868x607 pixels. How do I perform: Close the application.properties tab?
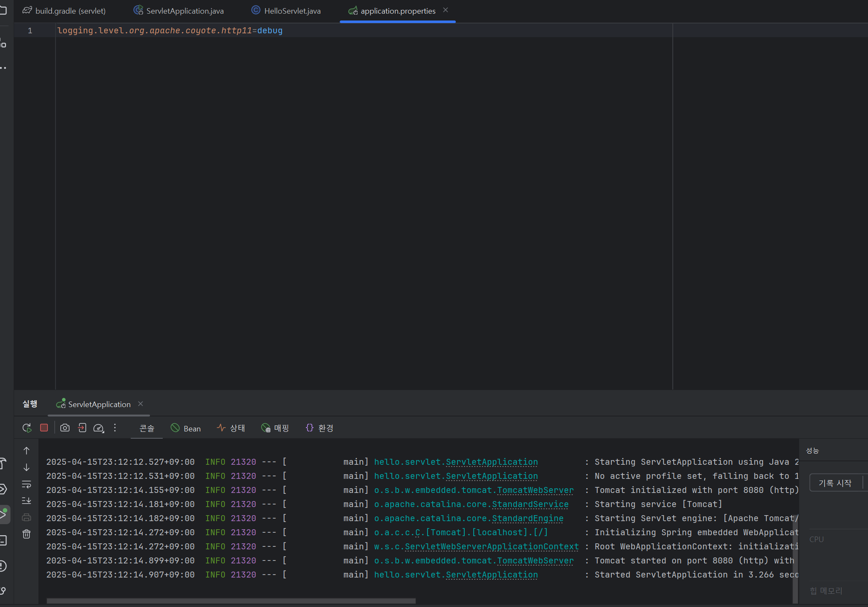[x=446, y=10]
